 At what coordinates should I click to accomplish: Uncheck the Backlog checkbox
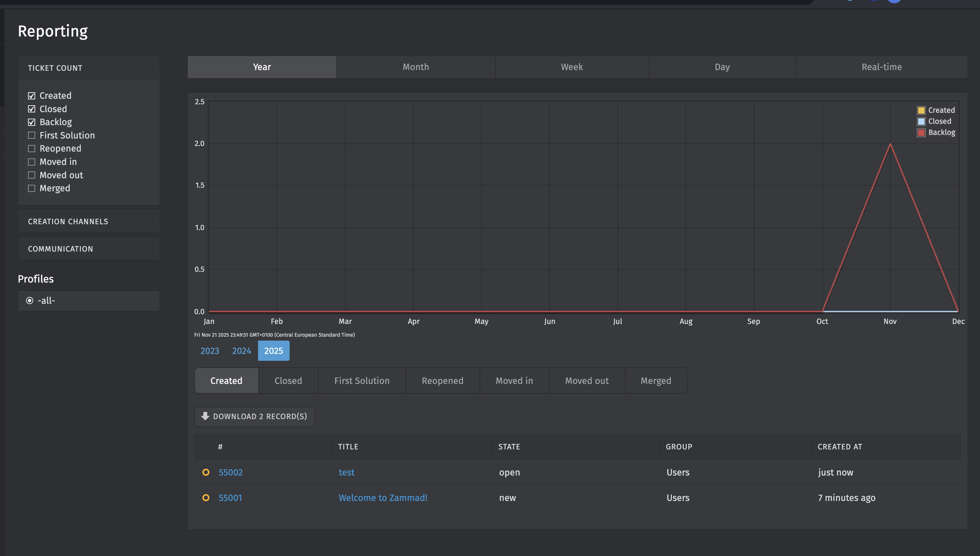point(32,122)
